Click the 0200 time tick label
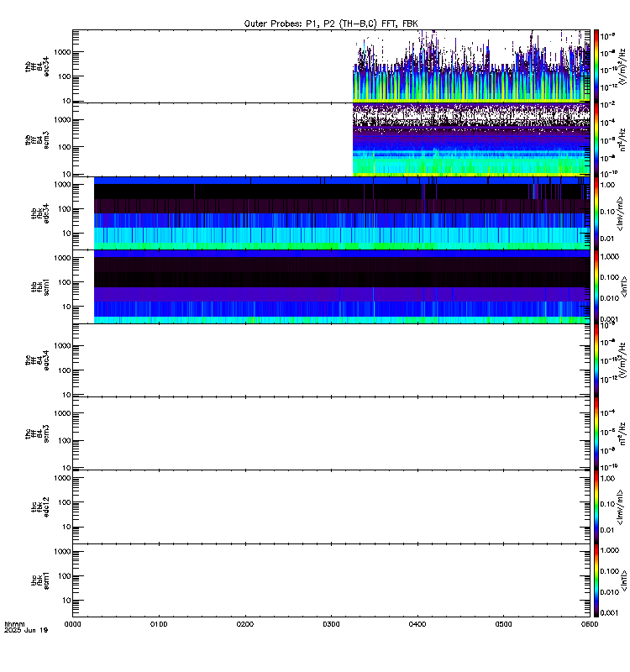Screen dimensions: 630x672 pyautogui.click(x=244, y=624)
